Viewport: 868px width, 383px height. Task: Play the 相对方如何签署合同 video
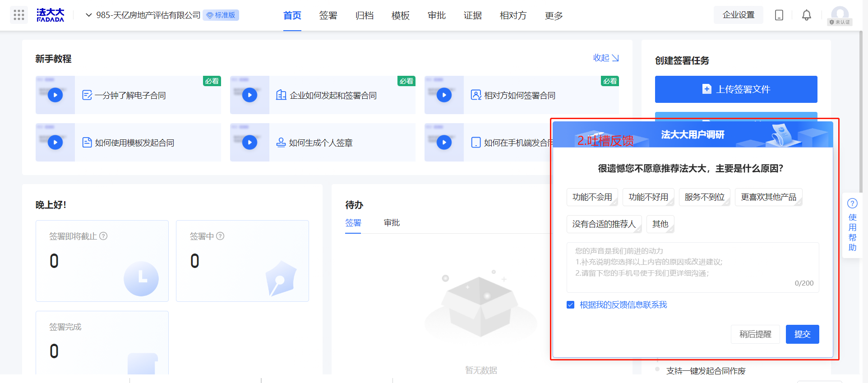(x=444, y=95)
